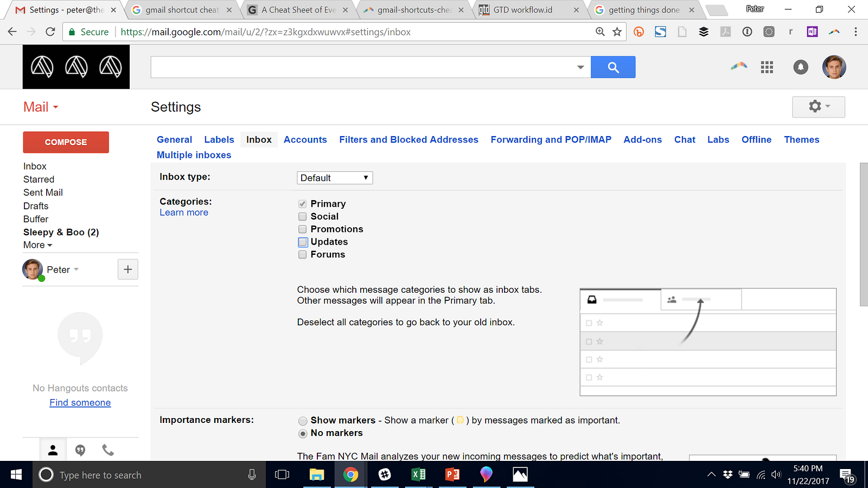The image size is (868, 488).
Task: Click the Chrome address bar URL
Action: (265, 32)
